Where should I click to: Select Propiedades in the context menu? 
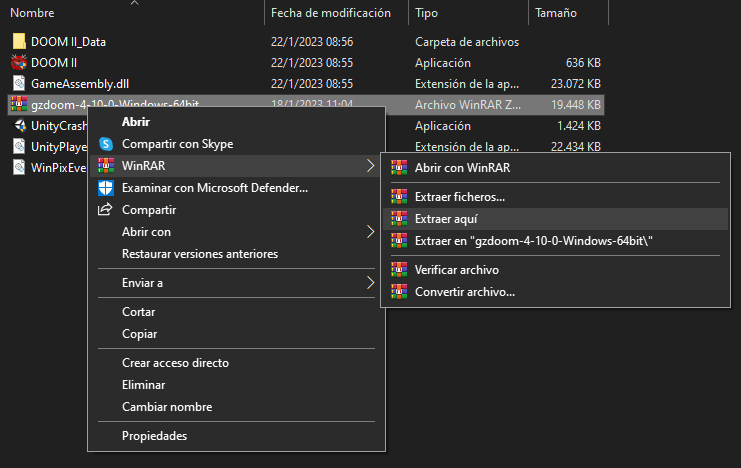(x=154, y=436)
